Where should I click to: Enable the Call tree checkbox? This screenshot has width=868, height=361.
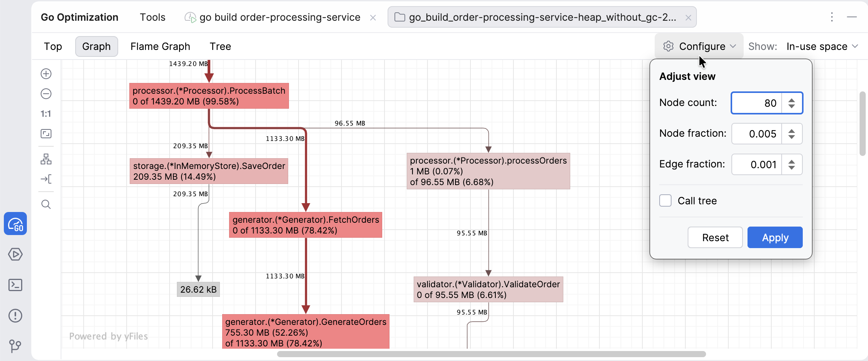pos(665,200)
